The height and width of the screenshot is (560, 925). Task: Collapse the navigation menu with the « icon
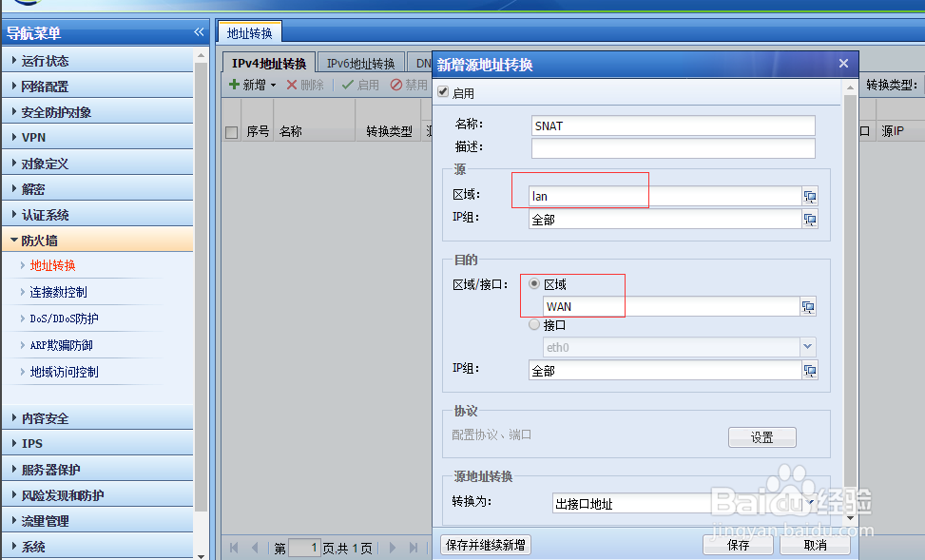tap(199, 31)
